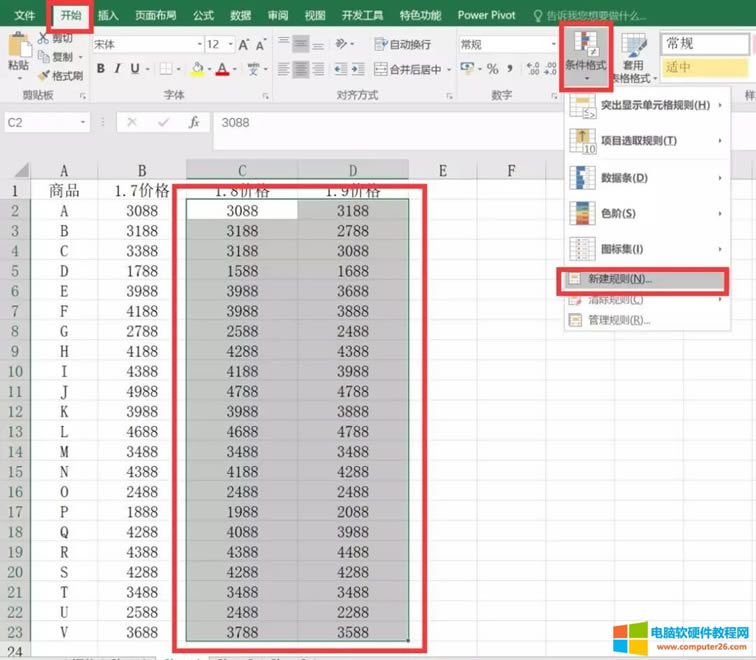Click the font color red A swatch
This screenshot has width=756, height=660.
222,69
